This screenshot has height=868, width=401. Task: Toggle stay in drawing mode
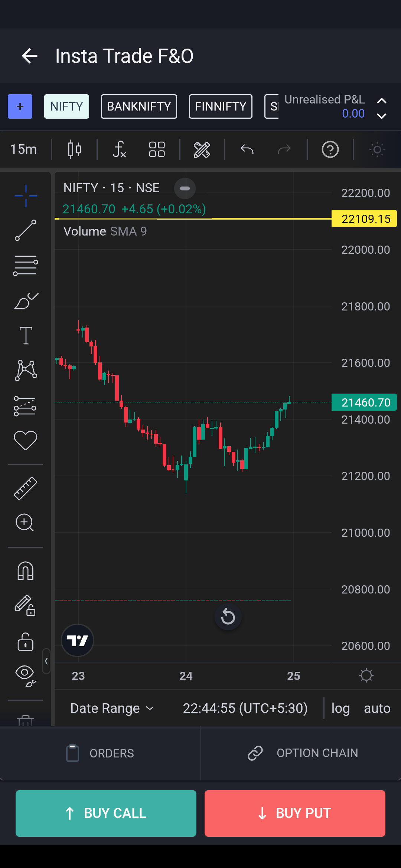point(25,605)
